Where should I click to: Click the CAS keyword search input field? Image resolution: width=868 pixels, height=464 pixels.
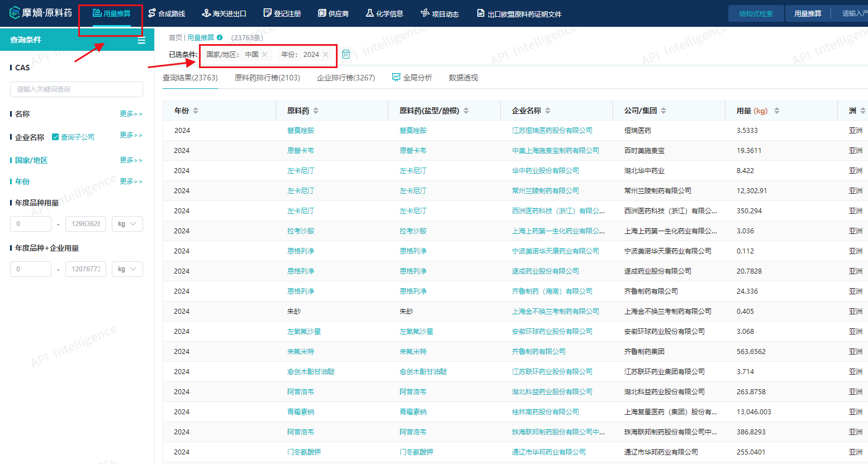click(x=77, y=89)
